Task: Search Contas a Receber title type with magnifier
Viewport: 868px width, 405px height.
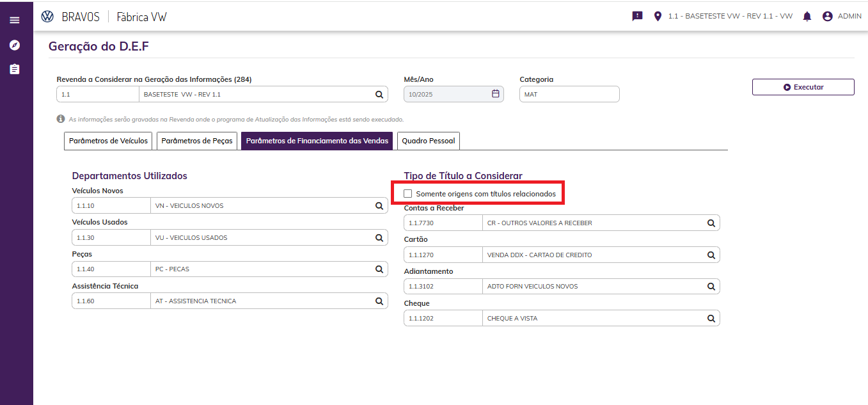Action: (711, 223)
